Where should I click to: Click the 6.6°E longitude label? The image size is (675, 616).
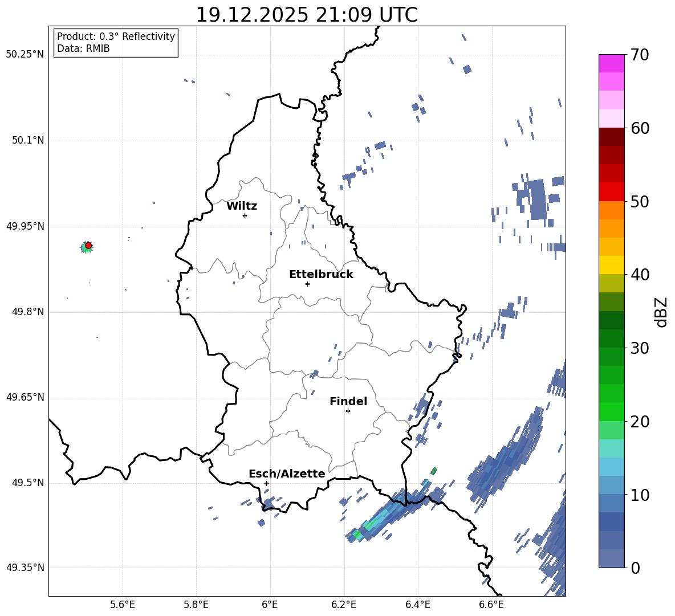pos(491,605)
